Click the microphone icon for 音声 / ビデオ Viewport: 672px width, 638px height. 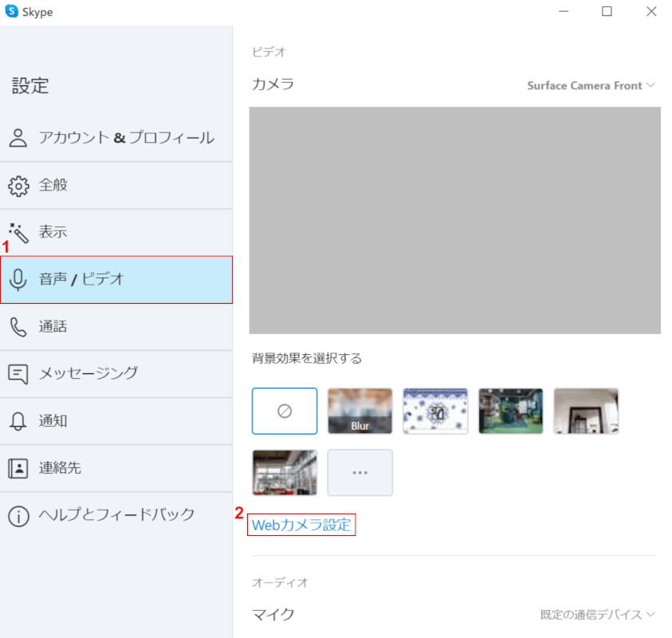pyautogui.click(x=18, y=280)
